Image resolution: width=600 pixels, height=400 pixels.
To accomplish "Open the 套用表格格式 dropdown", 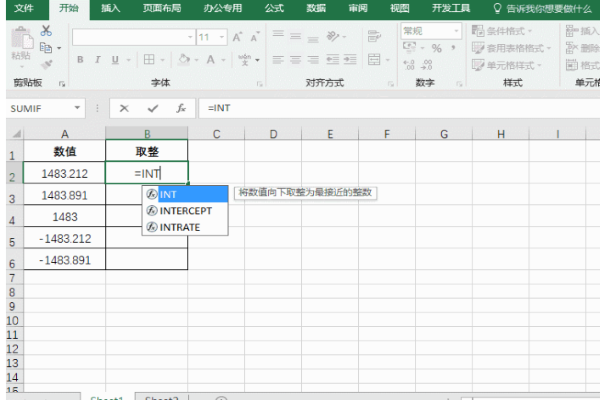I will [x=511, y=48].
